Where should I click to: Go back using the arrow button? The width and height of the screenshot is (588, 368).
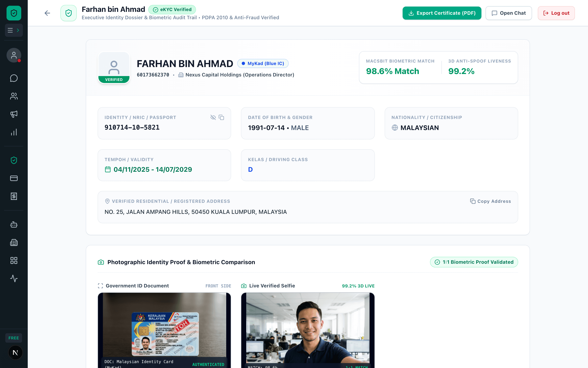coord(47,13)
